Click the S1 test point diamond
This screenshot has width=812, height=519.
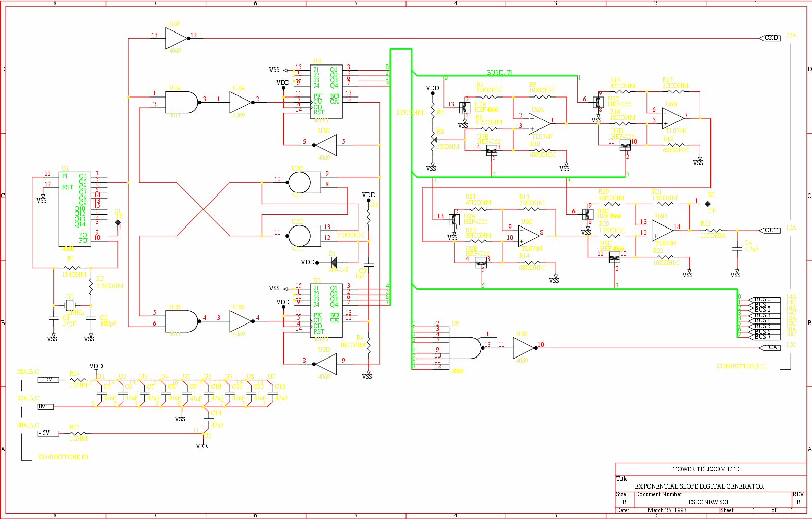[118, 223]
